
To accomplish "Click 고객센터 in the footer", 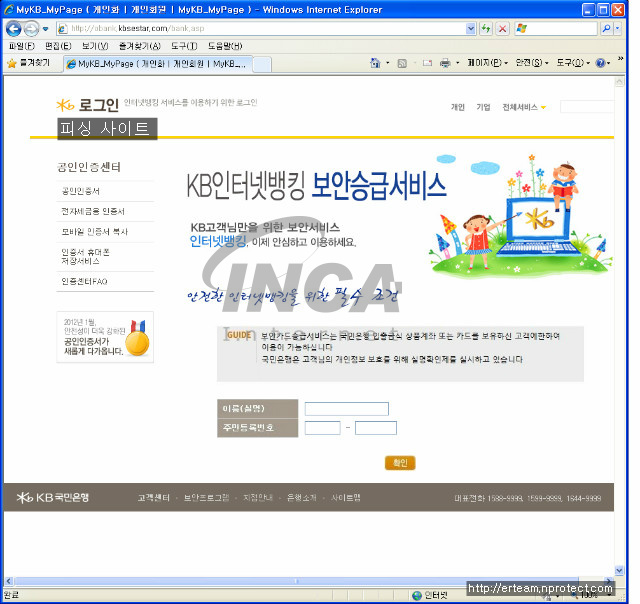I will click(153, 498).
